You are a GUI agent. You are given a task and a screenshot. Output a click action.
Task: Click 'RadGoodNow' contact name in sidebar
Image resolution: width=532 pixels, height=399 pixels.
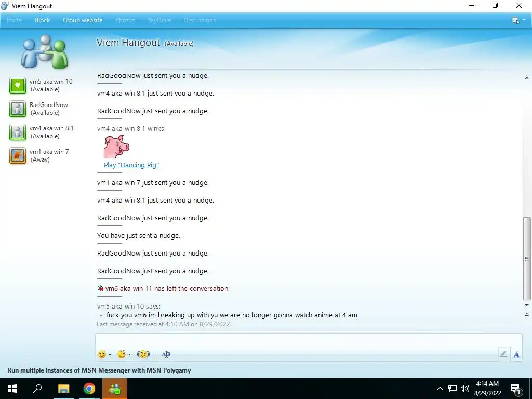click(x=48, y=105)
